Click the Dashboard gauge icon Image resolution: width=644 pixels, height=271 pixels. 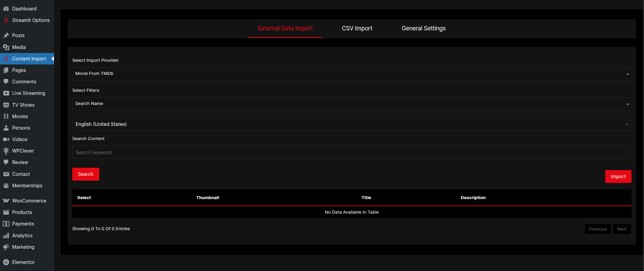click(6, 9)
